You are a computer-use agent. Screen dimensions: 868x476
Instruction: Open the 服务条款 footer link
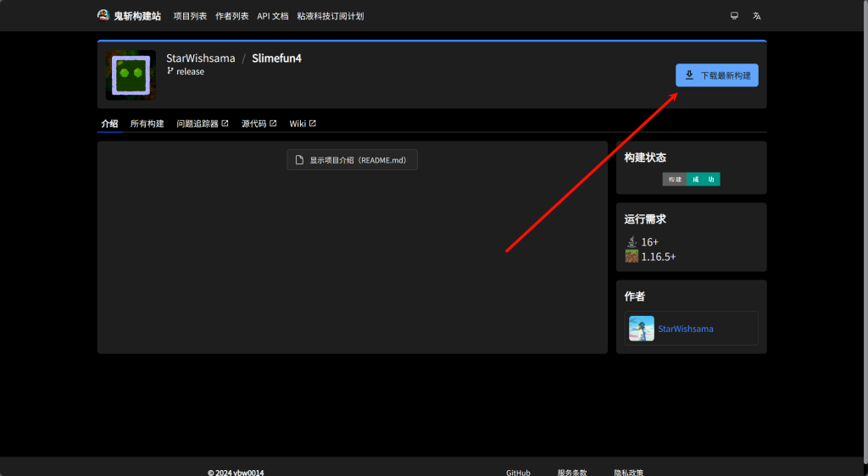572,473
